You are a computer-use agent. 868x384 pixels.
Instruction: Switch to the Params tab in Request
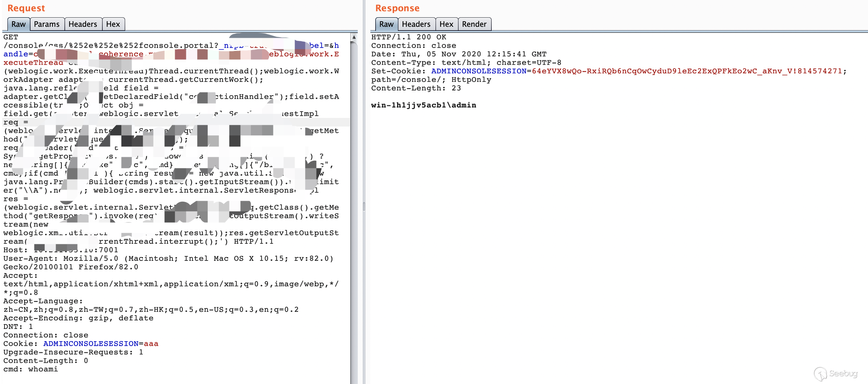coord(47,24)
